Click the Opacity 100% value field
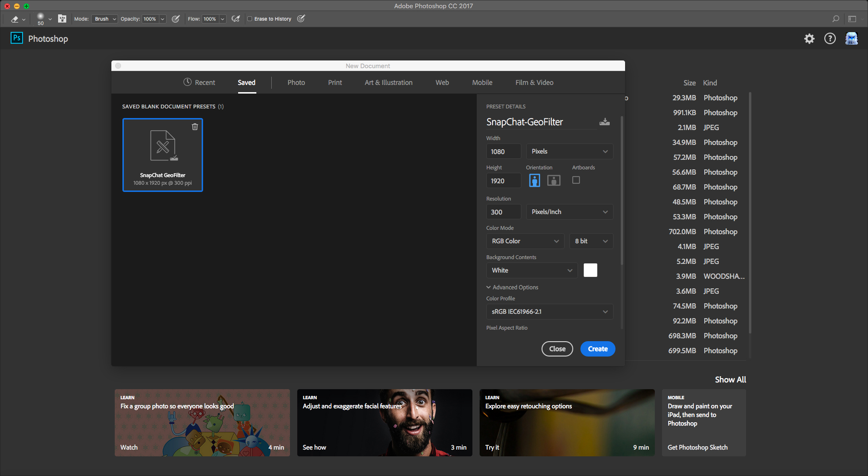 [x=150, y=19]
